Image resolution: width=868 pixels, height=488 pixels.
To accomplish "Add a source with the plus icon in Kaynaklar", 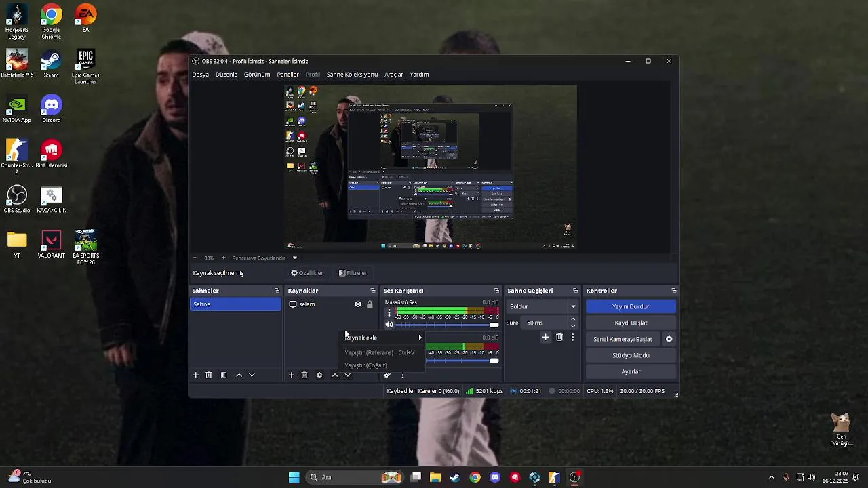I will [292, 375].
